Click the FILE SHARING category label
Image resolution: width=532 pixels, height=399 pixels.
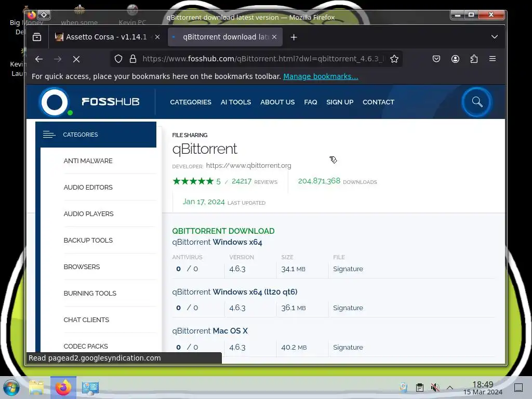click(190, 135)
